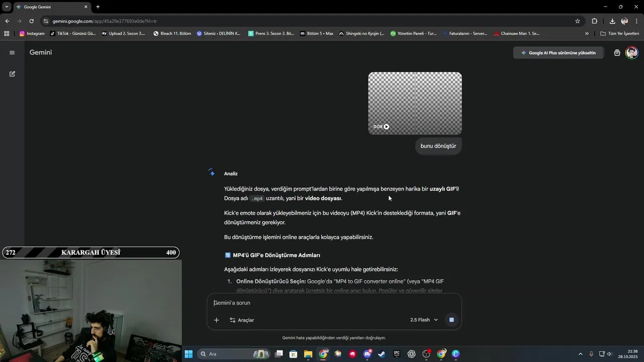Open the apps grid in bookmarks bar
The height and width of the screenshot is (362, 644).
pyautogui.click(x=7, y=34)
